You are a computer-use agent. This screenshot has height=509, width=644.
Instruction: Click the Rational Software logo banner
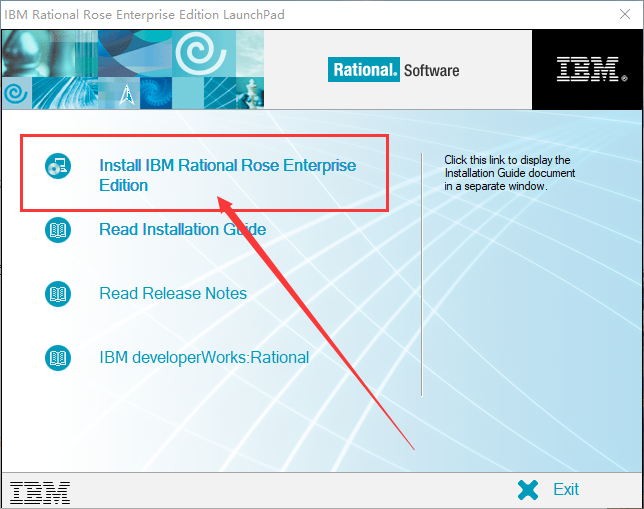coord(393,70)
